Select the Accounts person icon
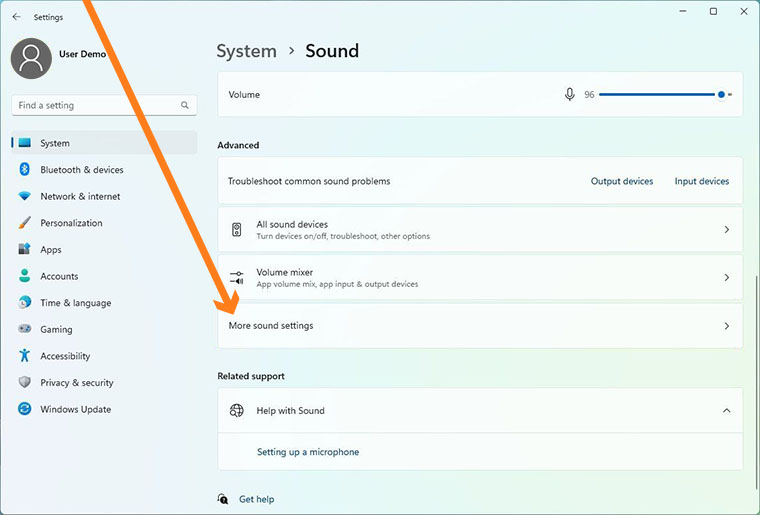This screenshot has width=760, height=515. [x=25, y=276]
